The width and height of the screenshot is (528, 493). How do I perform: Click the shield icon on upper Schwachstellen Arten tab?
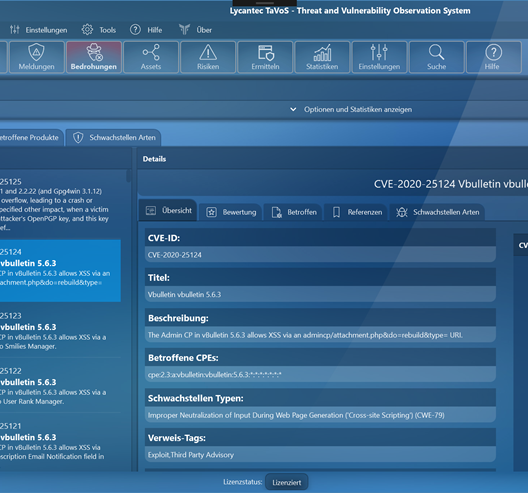tap(78, 138)
